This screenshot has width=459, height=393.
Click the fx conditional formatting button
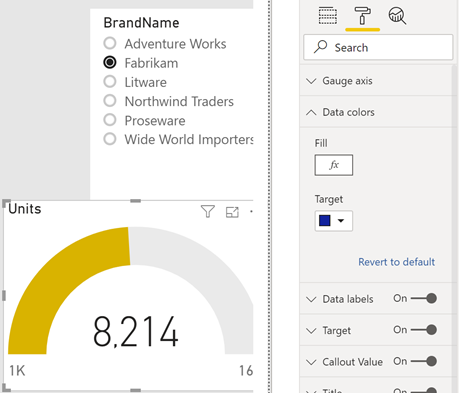click(x=334, y=165)
